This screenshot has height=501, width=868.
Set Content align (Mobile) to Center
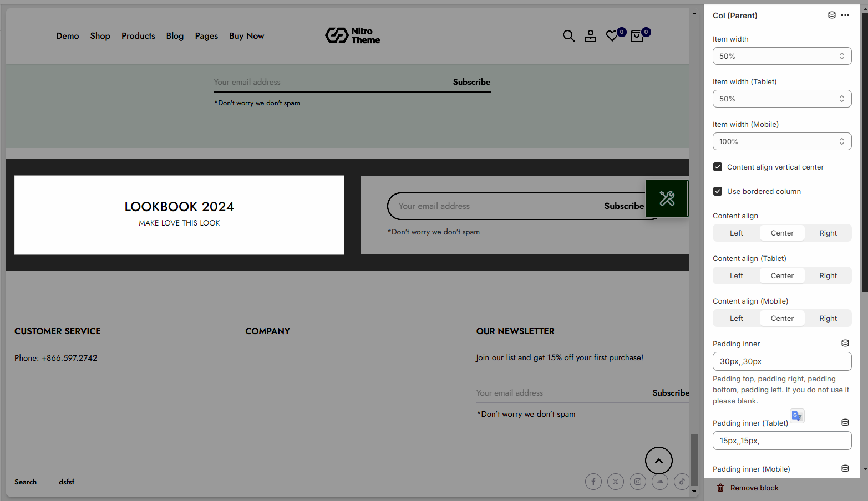[782, 319]
